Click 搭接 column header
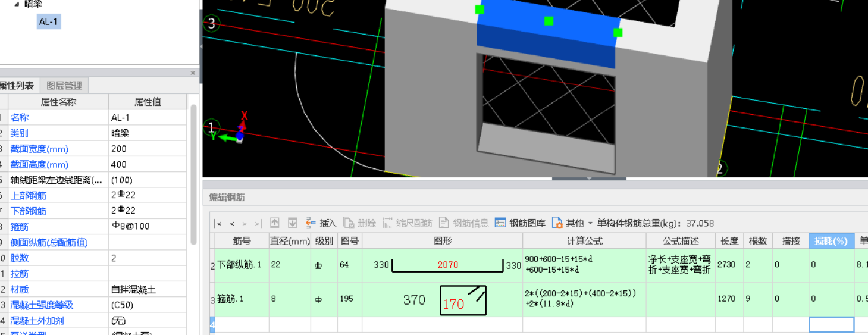 click(791, 241)
